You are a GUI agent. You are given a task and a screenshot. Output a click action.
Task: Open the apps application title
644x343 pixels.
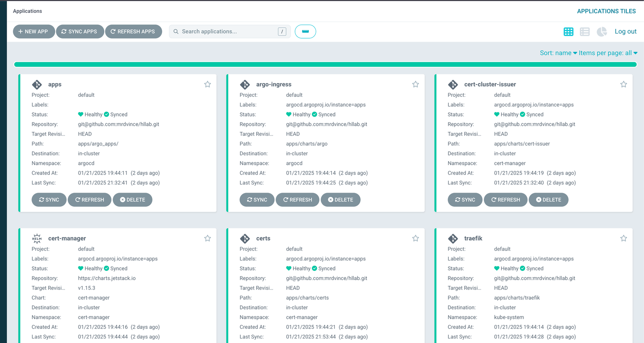tap(55, 84)
